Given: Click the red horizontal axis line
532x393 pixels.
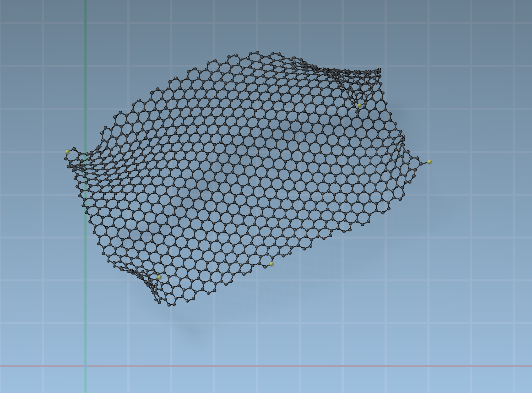Looking at the screenshot, I should point(287,366).
